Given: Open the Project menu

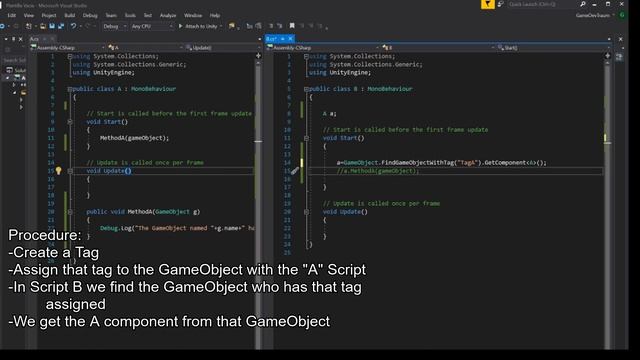Looking at the screenshot, I should pos(49,15).
